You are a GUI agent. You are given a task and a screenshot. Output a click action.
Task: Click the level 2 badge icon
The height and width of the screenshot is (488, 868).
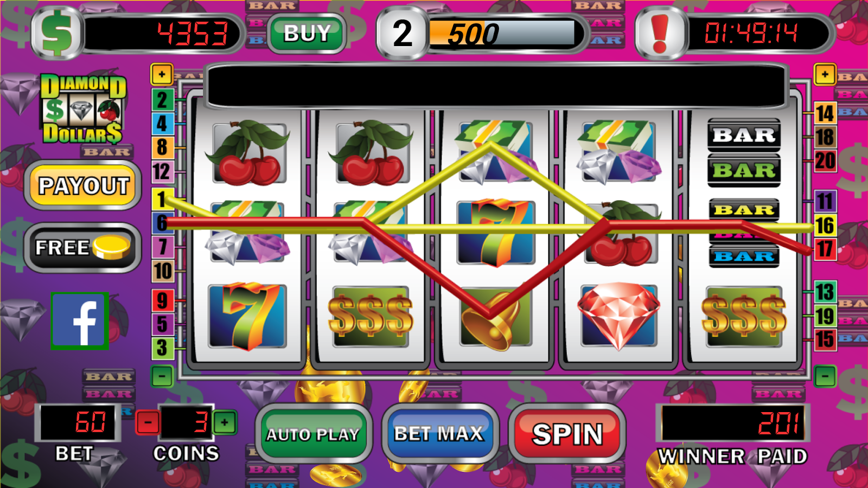(x=402, y=33)
